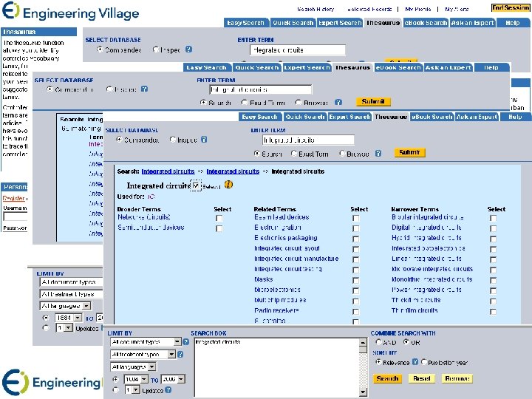Check the Digital integrated circuits checkbox
The image size is (532, 399).
pyautogui.click(x=493, y=228)
